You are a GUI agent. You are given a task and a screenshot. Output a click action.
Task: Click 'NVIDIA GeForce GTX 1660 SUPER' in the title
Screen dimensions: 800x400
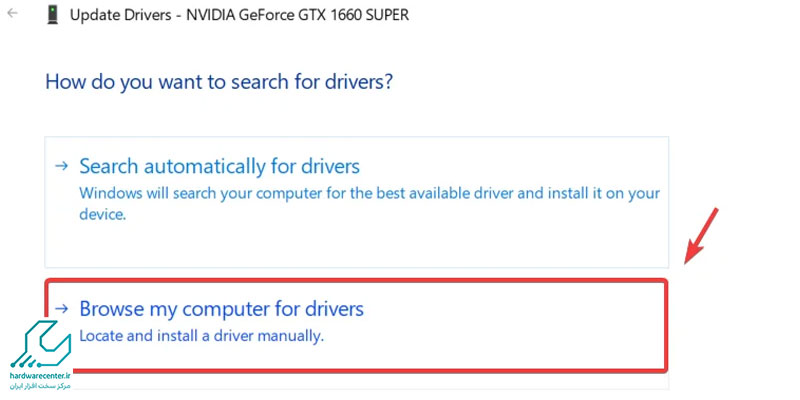point(297,15)
